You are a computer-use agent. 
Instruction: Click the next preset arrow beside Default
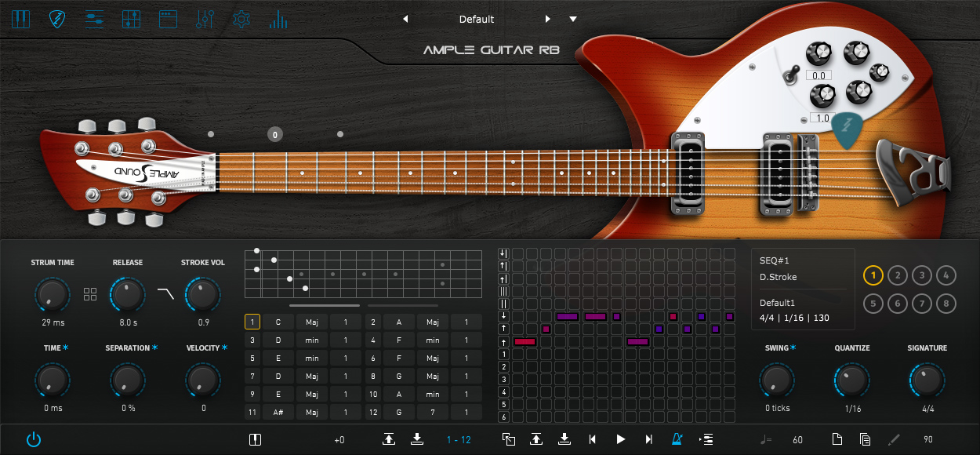(547, 19)
